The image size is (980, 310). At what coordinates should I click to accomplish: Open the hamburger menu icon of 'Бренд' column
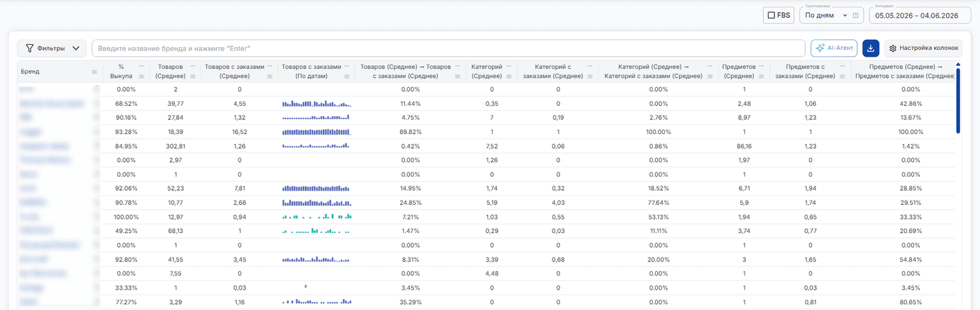94,71
